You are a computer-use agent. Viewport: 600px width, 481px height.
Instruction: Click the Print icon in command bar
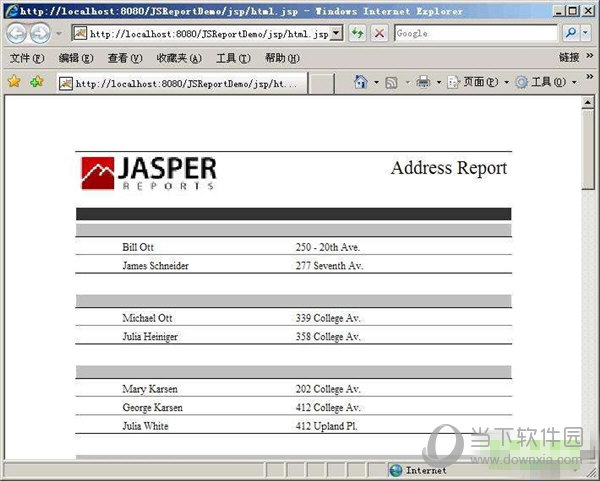click(423, 82)
